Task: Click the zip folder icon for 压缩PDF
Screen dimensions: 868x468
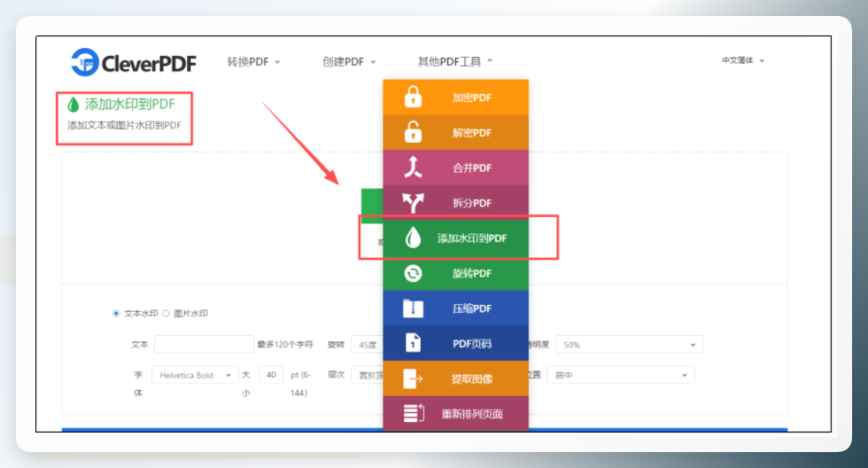Action: [x=413, y=308]
